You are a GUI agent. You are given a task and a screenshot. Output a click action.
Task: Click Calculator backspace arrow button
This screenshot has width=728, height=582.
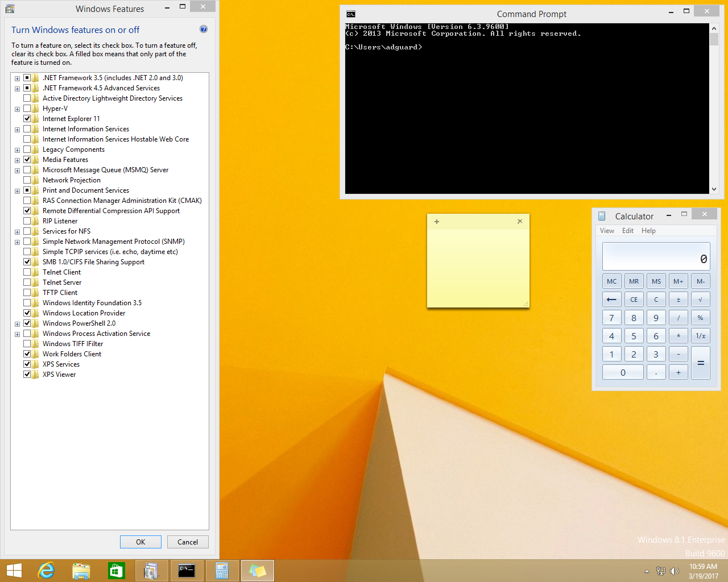tap(612, 300)
